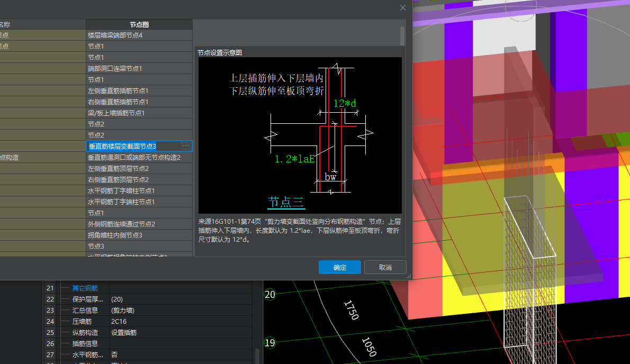Click the 节点图 column header
The height and width of the screenshot is (364, 630).
(x=139, y=24)
